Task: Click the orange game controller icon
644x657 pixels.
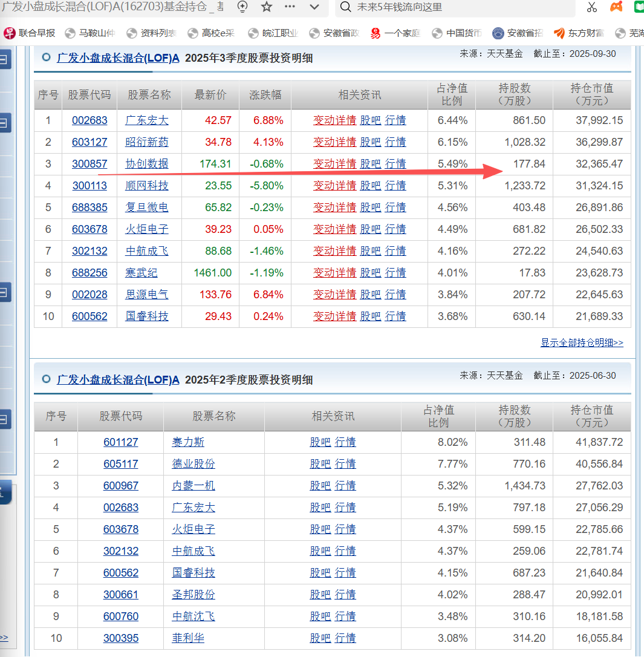Action: click(616, 7)
